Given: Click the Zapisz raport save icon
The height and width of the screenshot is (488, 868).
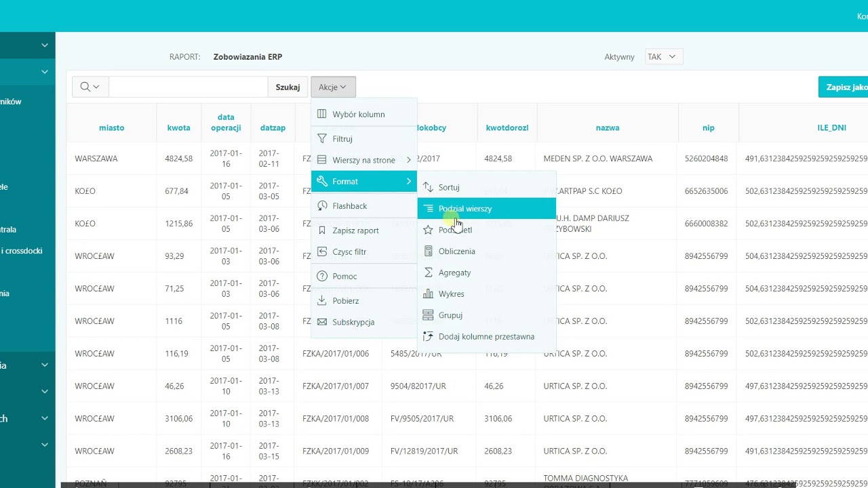Looking at the screenshot, I should [322, 230].
